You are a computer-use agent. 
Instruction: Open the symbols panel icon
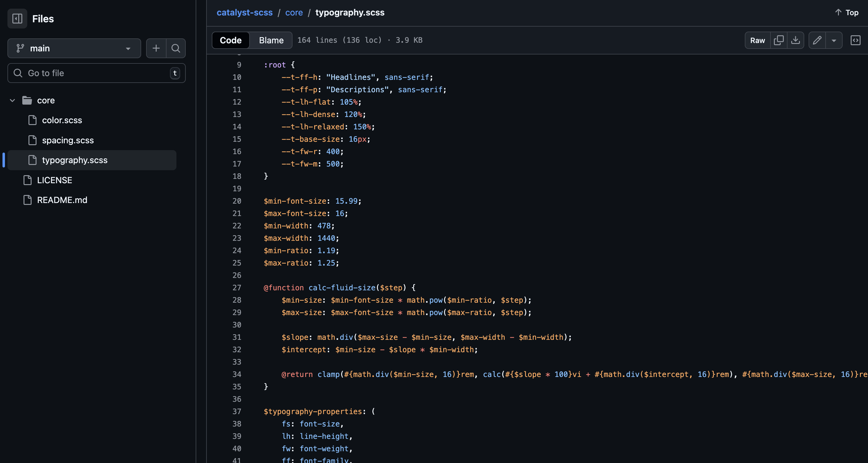click(855, 40)
